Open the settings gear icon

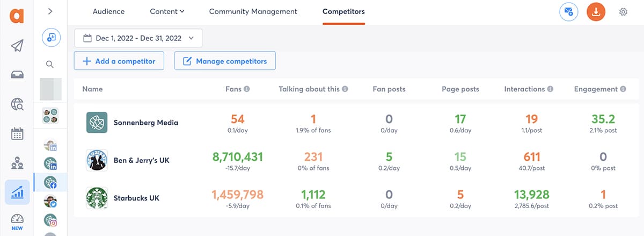click(x=623, y=12)
